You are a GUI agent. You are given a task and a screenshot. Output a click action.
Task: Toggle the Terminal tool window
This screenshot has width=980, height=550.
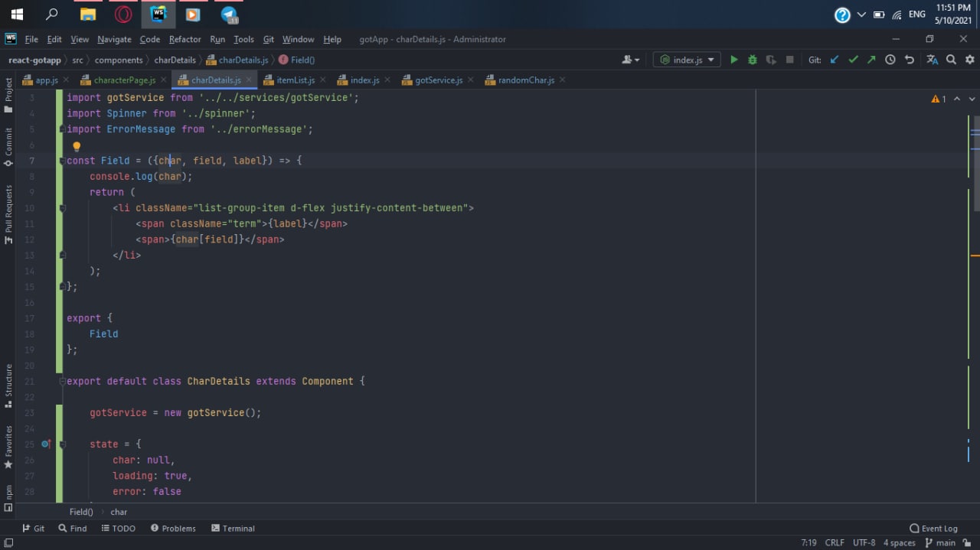click(x=233, y=529)
